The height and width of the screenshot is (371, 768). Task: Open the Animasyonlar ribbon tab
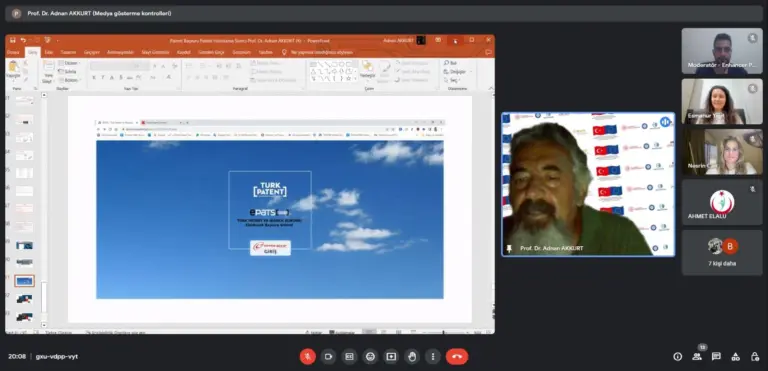pyautogui.click(x=120, y=52)
